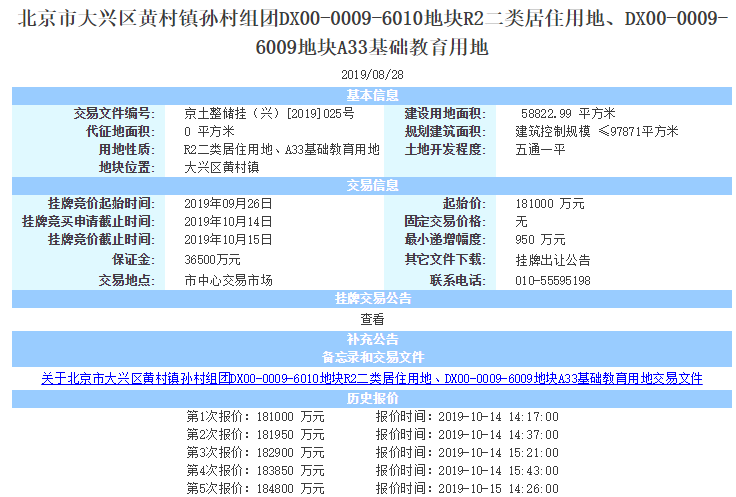Select document number 京土整储挂（兴）[2019]025号

269,113
